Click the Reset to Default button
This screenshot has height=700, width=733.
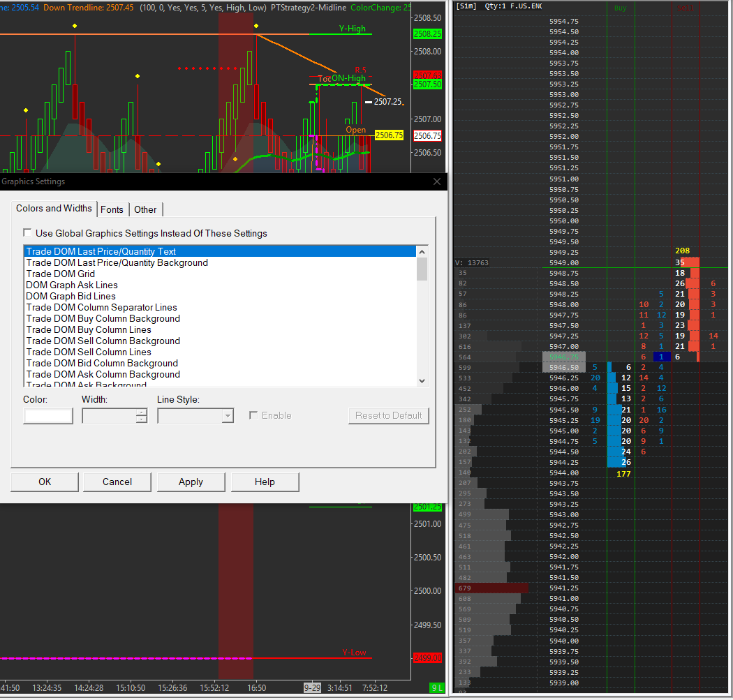(388, 415)
